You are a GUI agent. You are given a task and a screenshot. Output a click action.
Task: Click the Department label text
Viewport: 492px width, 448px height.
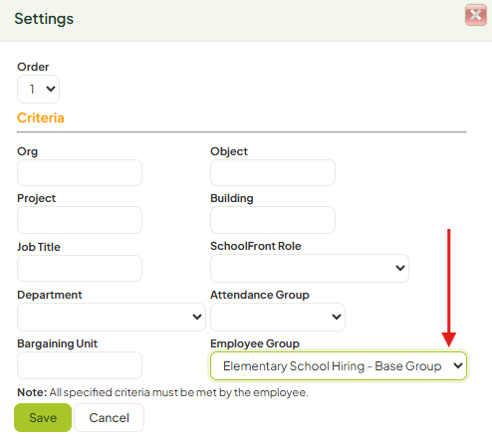[50, 295]
